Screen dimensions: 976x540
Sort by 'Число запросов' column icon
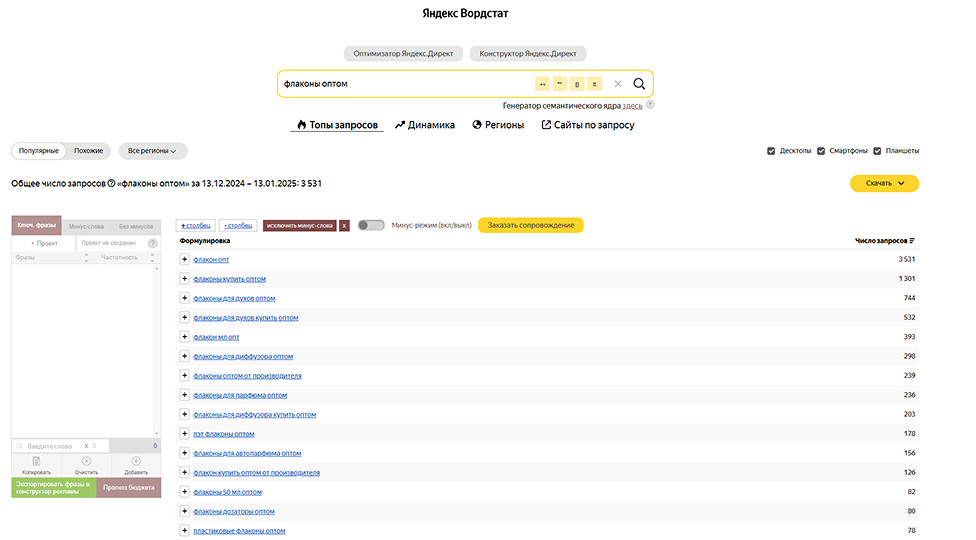coord(912,241)
